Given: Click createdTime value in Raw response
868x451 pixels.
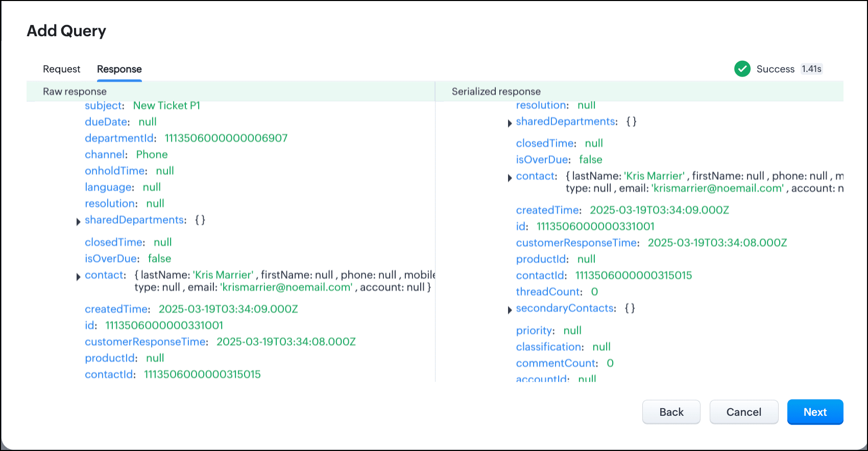Looking at the screenshot, I should 228,309.
